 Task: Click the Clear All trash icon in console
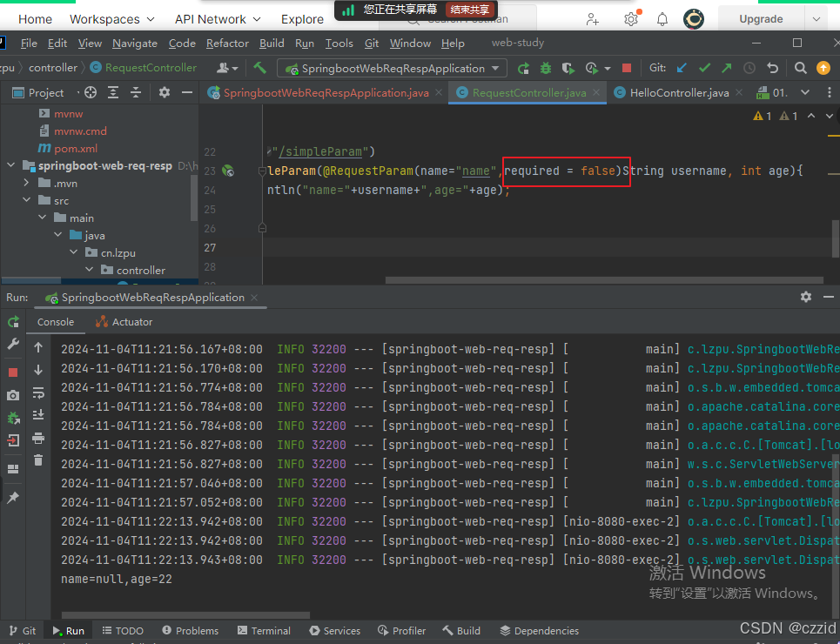[x=38, y=460]
